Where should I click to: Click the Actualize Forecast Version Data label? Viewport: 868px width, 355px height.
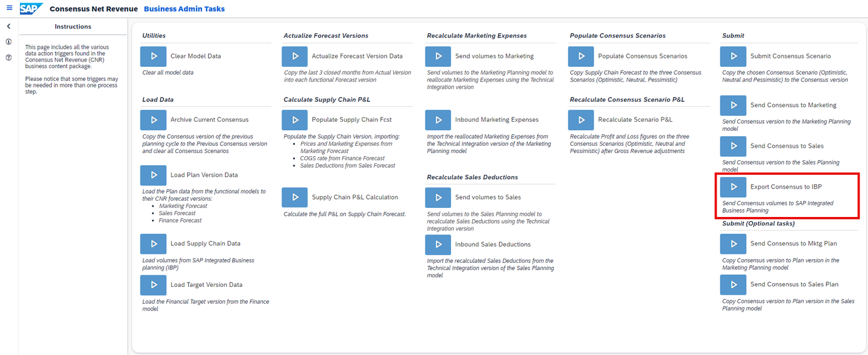357,56
